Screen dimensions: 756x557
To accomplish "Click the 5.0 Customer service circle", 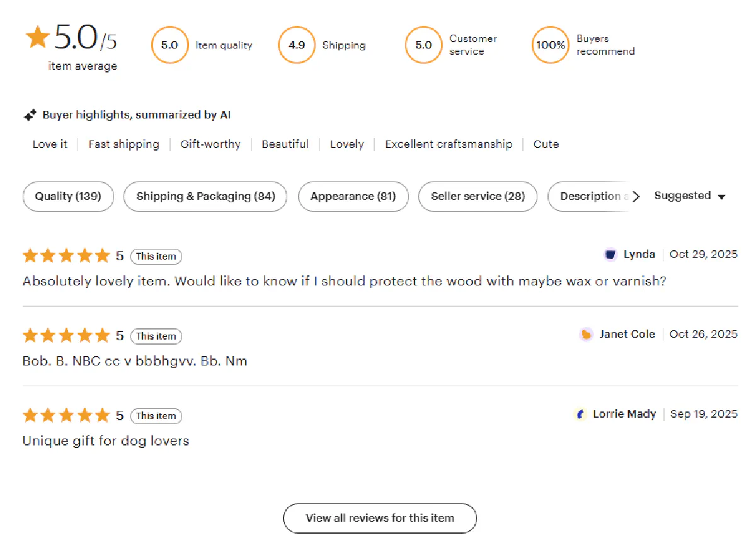I will (x=423, y=45).
